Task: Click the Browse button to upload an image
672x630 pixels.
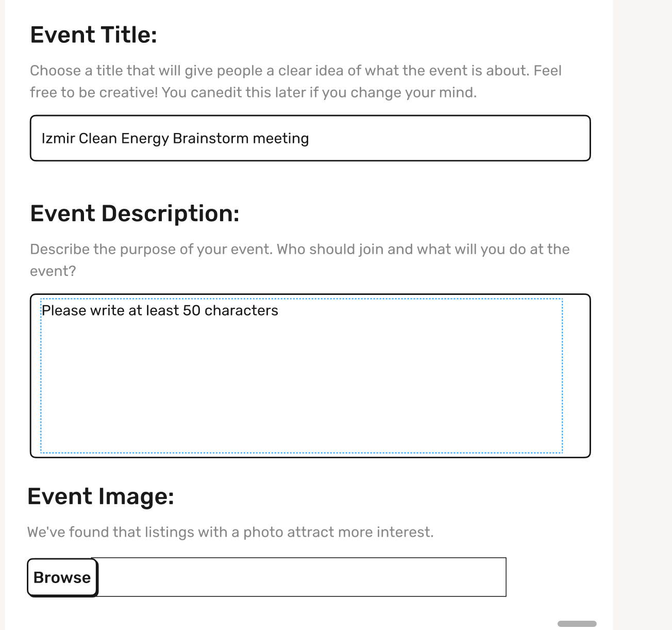Action: pos(61,577)
